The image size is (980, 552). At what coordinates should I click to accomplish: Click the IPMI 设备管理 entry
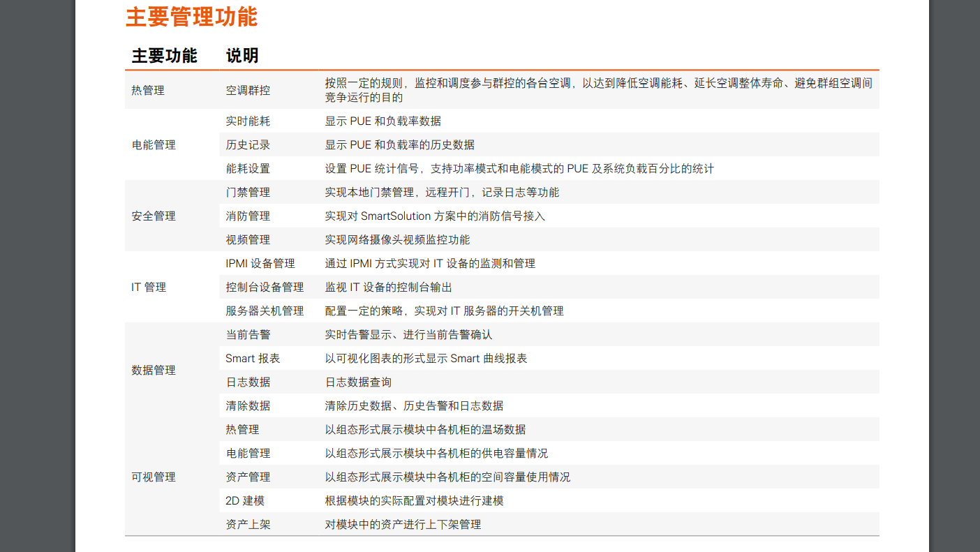260,263
